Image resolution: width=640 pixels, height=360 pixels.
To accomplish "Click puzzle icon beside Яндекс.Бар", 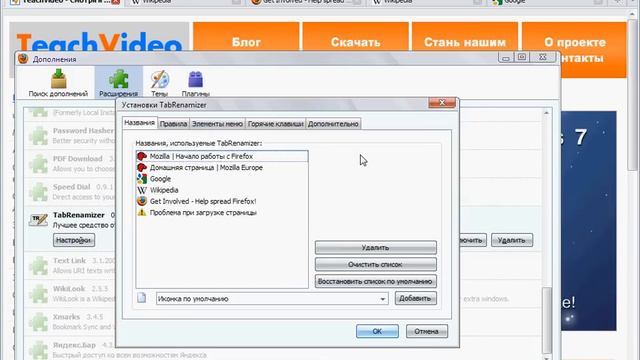I will tap(38, 350).
